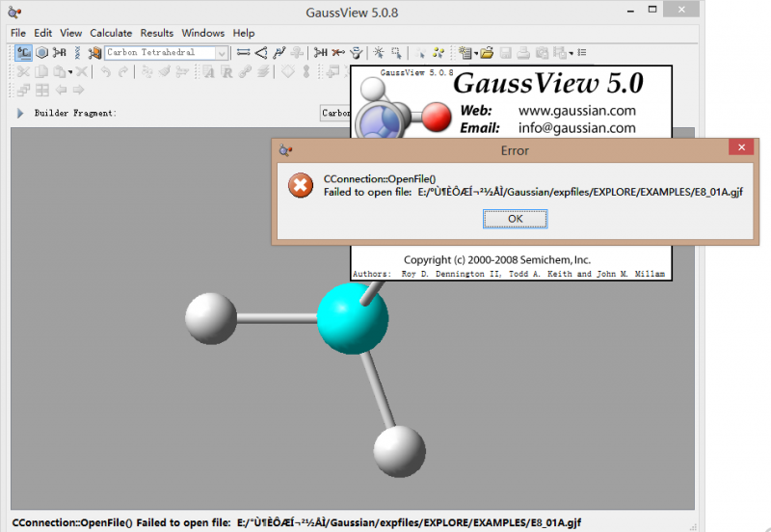
Task: Expand the Paste options dropdown arrow
Action: pos(70,73)
